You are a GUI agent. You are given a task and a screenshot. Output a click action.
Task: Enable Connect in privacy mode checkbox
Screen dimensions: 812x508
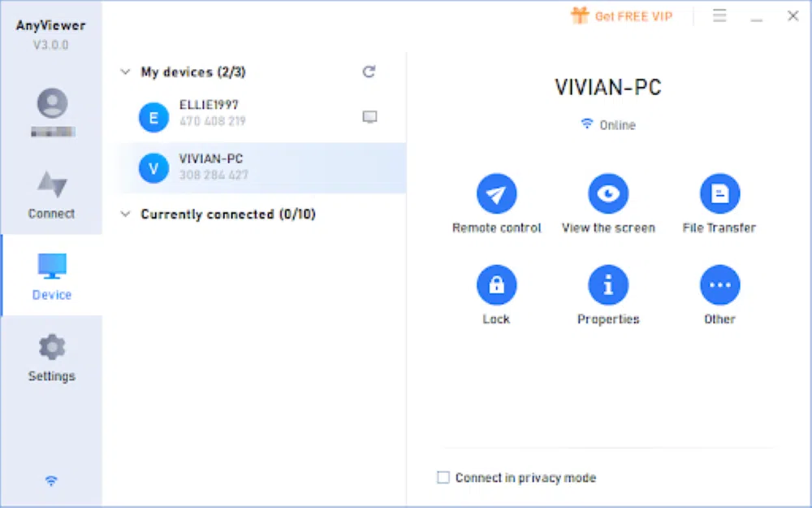(x=443, y=477)
